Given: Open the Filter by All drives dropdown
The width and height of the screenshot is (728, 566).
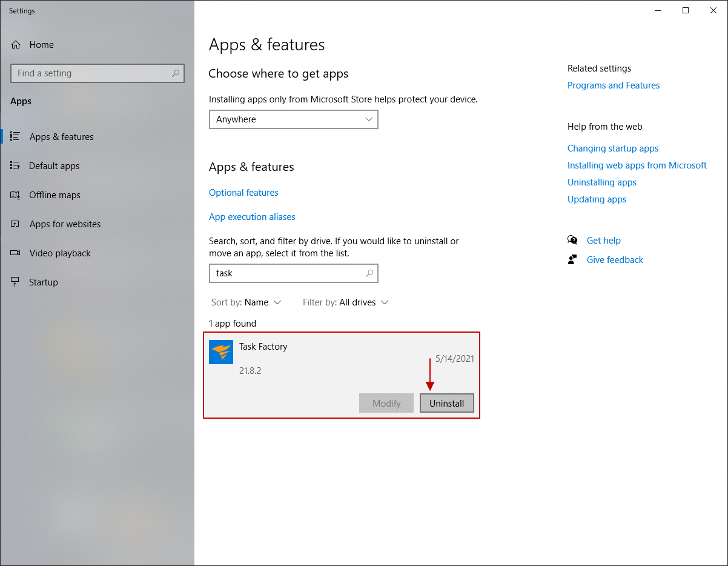Looking at the screenshot, I should pyautogui.click(x=345, y=302).
